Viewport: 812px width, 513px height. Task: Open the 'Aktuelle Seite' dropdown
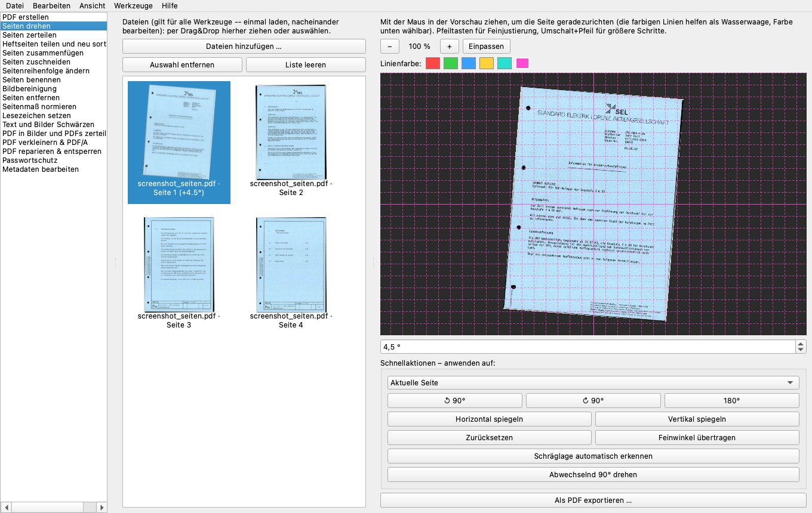[x=593, y=383]
